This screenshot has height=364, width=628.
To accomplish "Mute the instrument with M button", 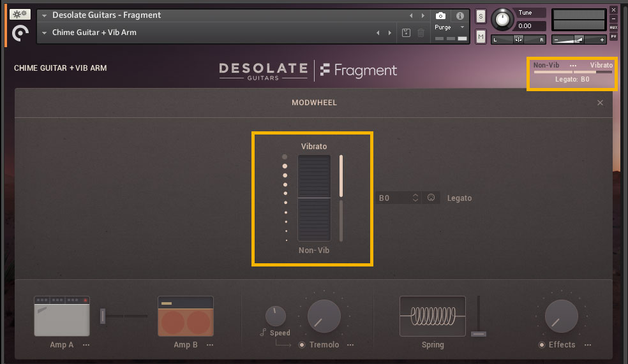I will pyautogui.click(x=481, y=37).
